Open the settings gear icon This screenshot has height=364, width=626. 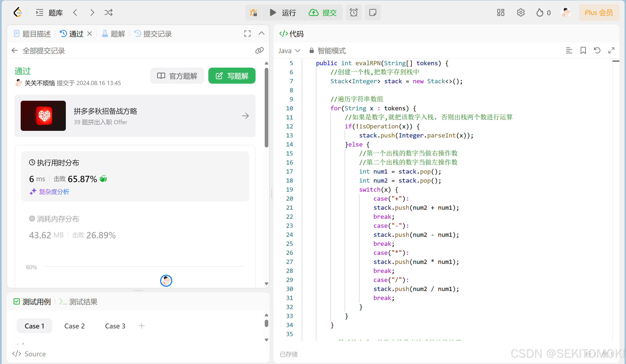pyautogui.click(x=520, y=12)
